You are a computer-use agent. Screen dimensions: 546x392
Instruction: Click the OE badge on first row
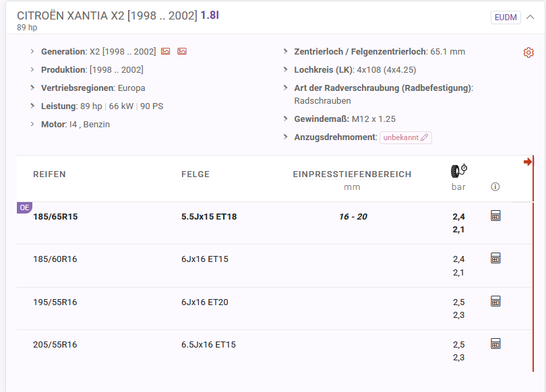click(x=24, y=207)
